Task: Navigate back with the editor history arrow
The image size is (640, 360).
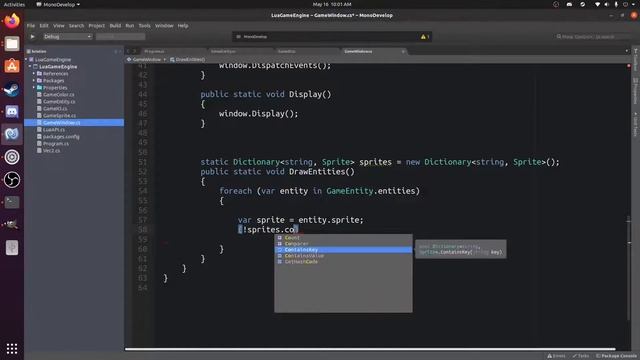Action: pyautogui.click(x=128, y=51)
